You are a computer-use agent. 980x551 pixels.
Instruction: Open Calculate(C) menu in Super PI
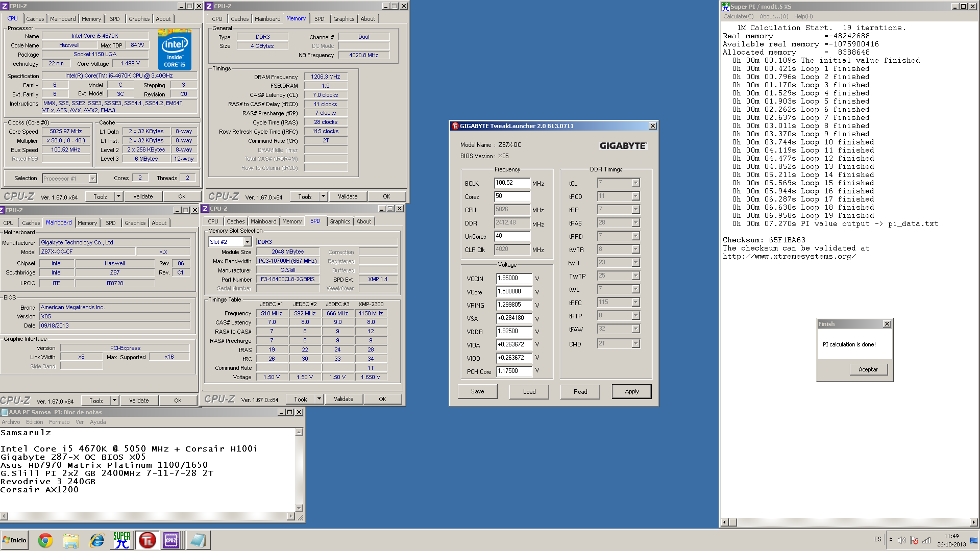[738, 16]
